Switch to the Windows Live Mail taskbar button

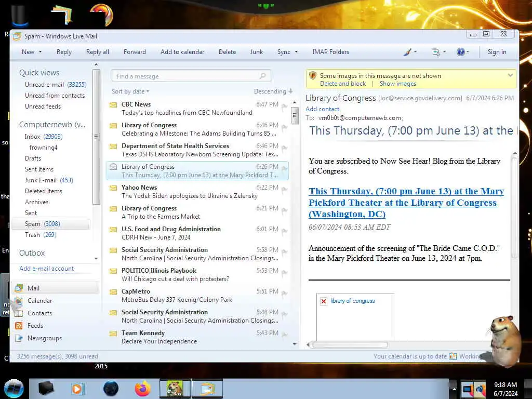point(208,389)
